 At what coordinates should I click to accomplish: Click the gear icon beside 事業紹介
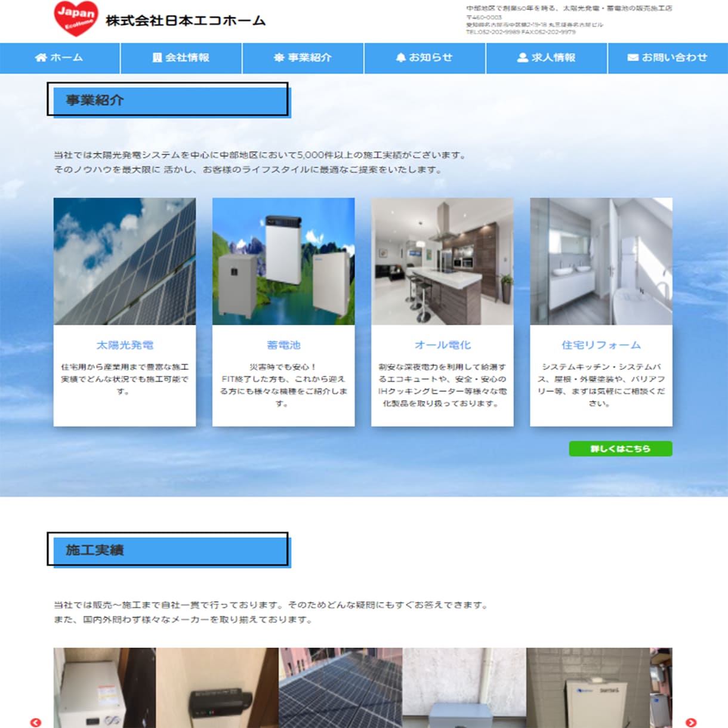[279, 58]
